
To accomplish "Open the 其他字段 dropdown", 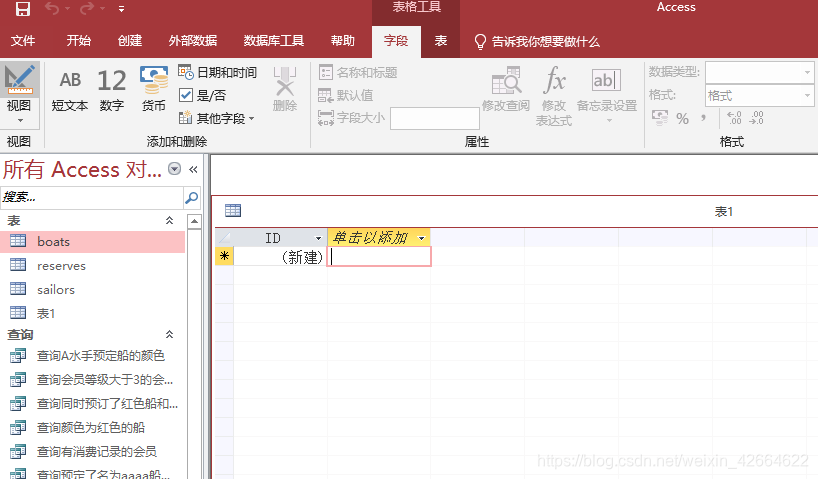I will [216, 118].
